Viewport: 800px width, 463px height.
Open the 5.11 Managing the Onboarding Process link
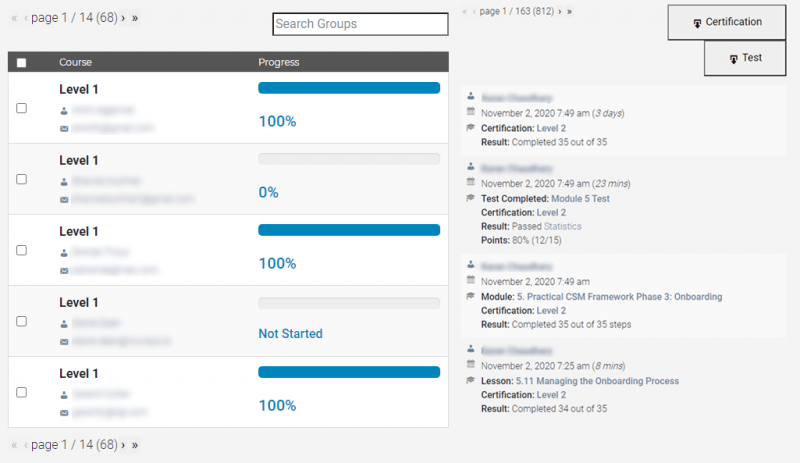point(597,381)
